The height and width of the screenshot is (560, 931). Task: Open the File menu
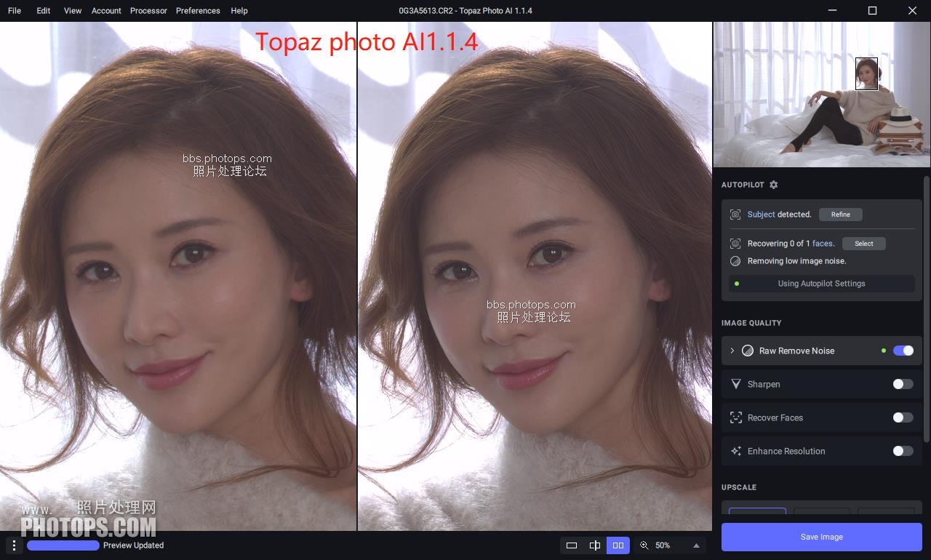tap(15, 11)
